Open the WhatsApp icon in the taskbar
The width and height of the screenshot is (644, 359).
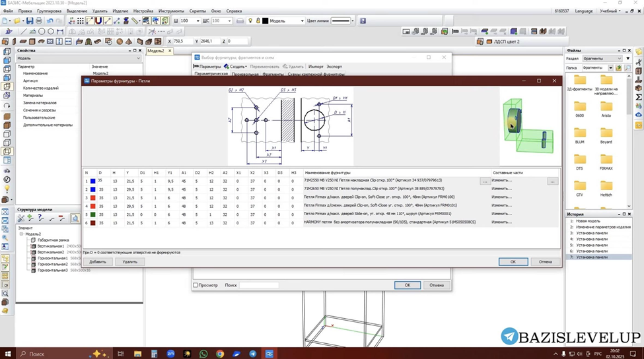pos(203,353)
